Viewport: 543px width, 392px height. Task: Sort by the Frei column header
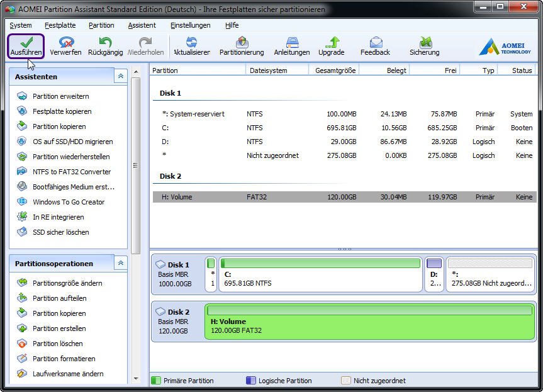pos(435,70)
